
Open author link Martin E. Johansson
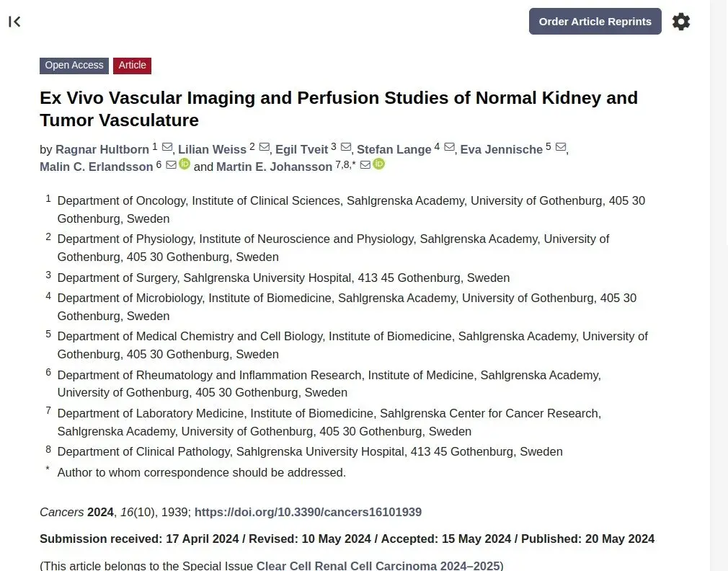click(x=275, y=167)
